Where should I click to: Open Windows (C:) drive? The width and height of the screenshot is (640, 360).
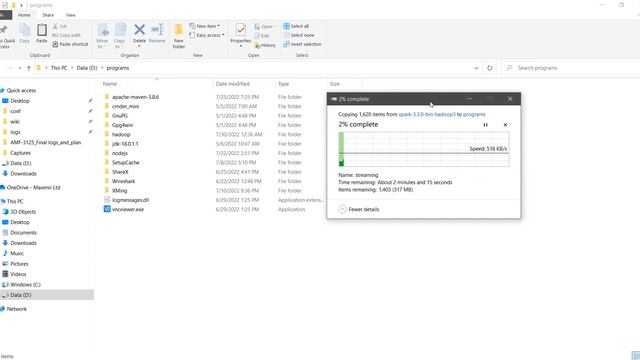click(x=25, y=285)
